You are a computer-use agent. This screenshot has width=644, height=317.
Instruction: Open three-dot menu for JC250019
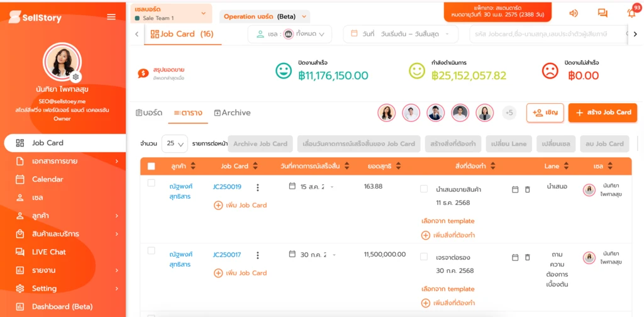[257, 187]
